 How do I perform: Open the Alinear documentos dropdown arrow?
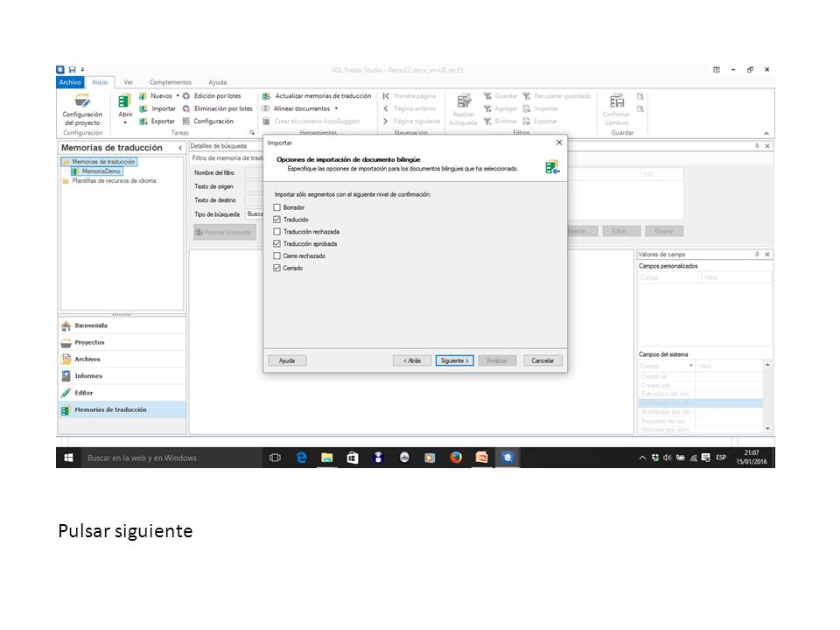pos(336,108)
